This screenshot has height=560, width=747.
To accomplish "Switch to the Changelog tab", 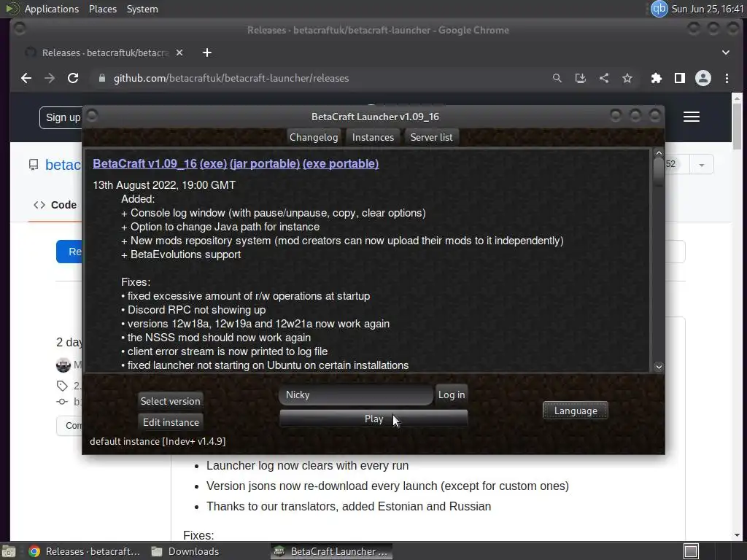I will coord(314,137).
